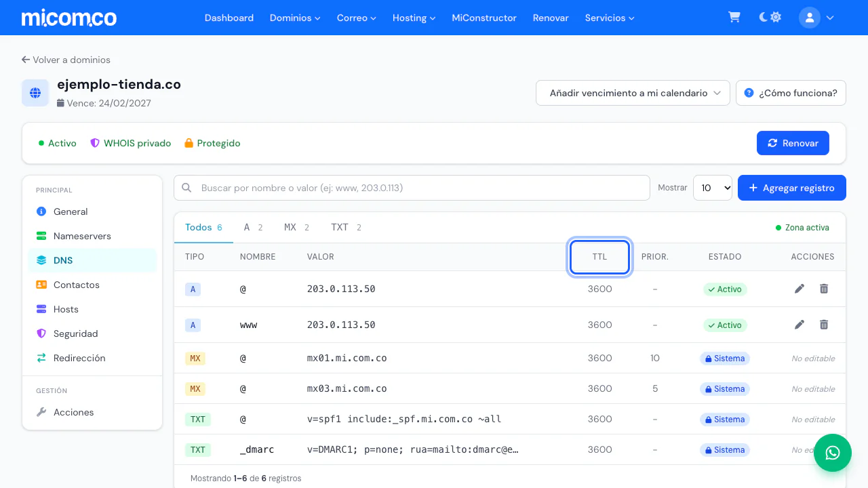The image size is (868, 488).
Task: Toggle dark/light theme icon
Action: (770, 18)
